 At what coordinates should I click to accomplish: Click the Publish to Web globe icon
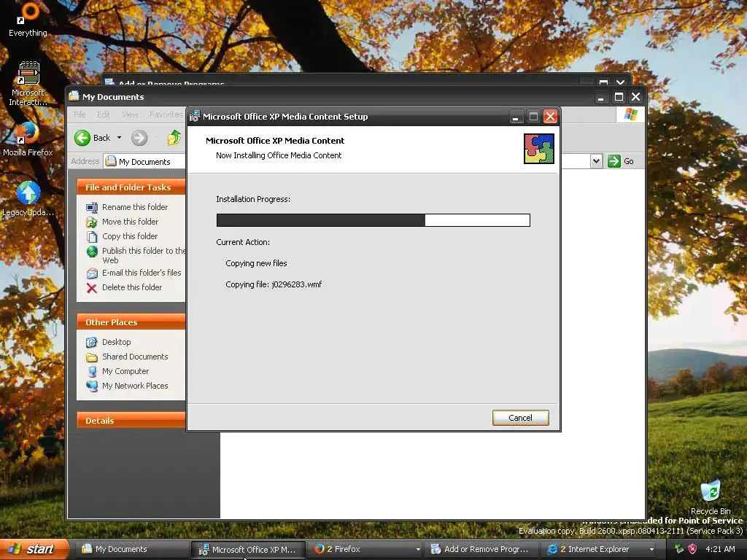click(x=92, y=252)
